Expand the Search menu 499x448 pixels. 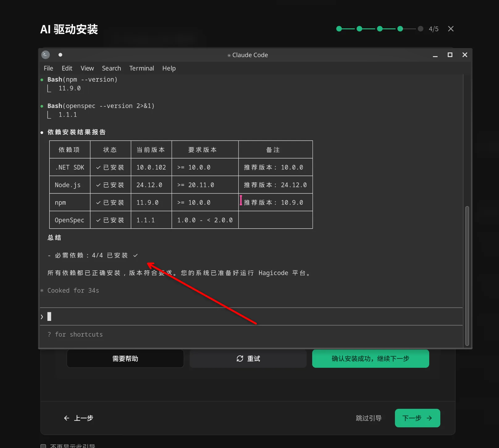pos(111,68)
